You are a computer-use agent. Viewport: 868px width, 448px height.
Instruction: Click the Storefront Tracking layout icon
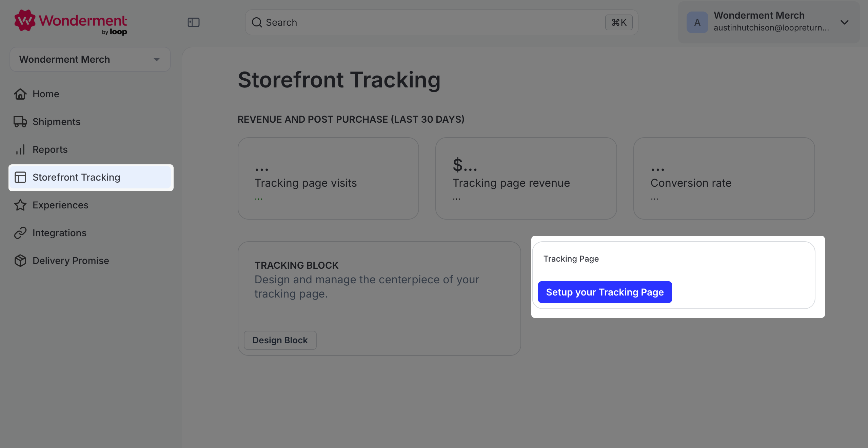pos(20,177)
